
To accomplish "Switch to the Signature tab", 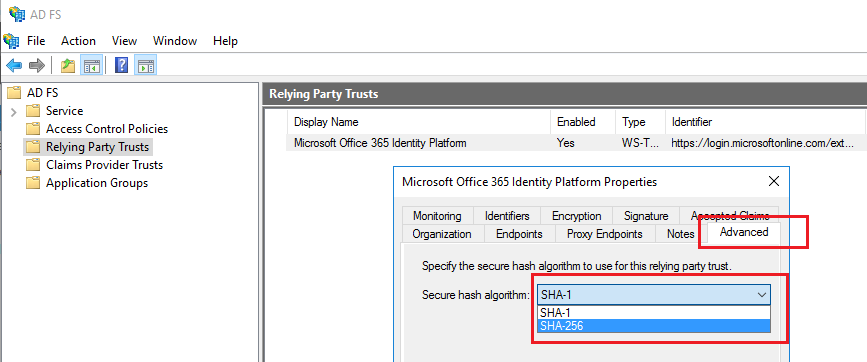I will 646,216.
